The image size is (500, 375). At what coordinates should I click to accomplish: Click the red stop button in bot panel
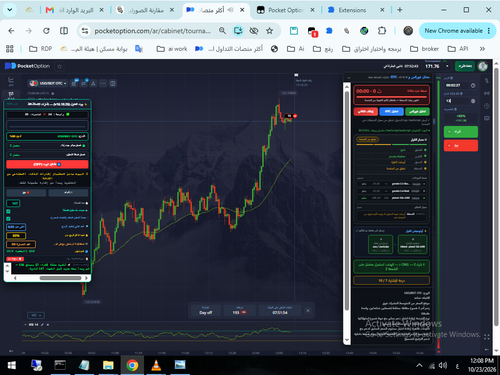366,111
